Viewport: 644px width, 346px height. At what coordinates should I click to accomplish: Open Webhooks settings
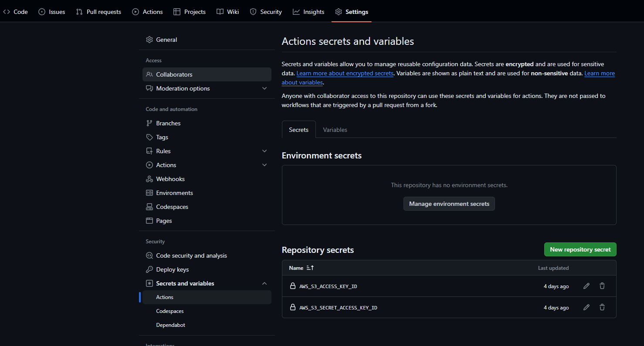click(207, 179)
